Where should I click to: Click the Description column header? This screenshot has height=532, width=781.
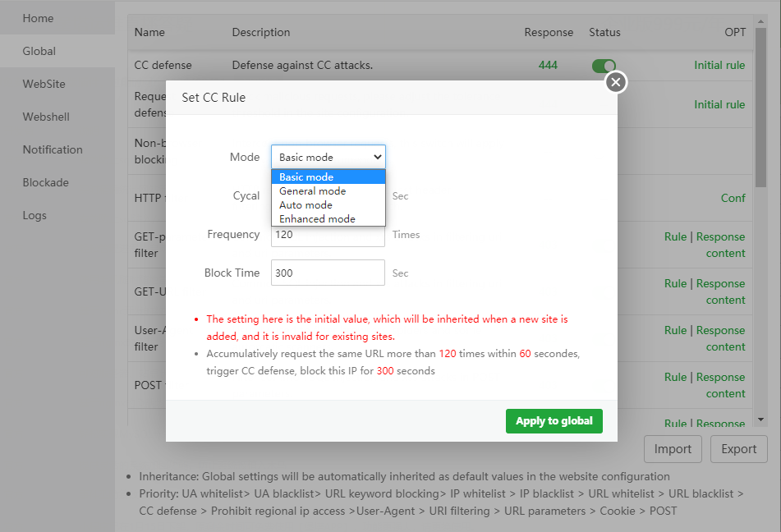click(x=261, y=32)
